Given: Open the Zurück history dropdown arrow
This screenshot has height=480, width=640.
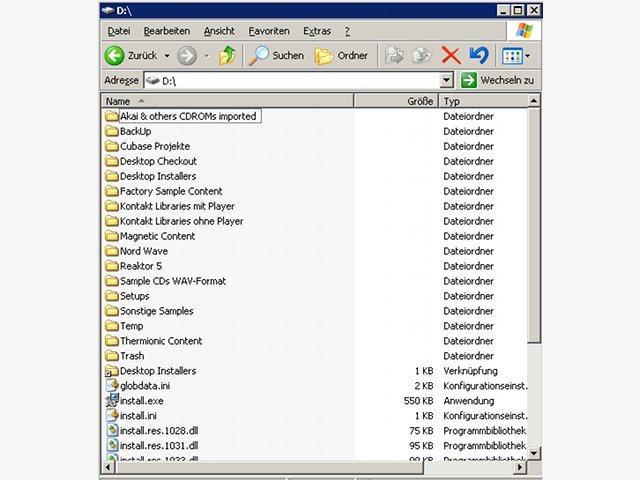Looking at the screenshot, I should click(x=167, y=56).
